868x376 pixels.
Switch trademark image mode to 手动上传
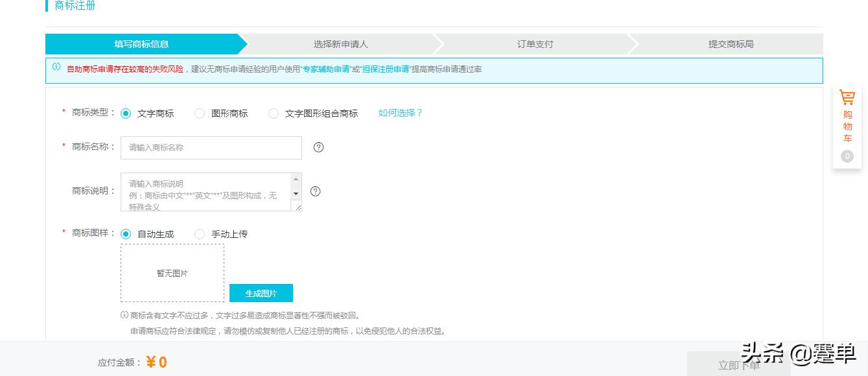pos(200,234)
